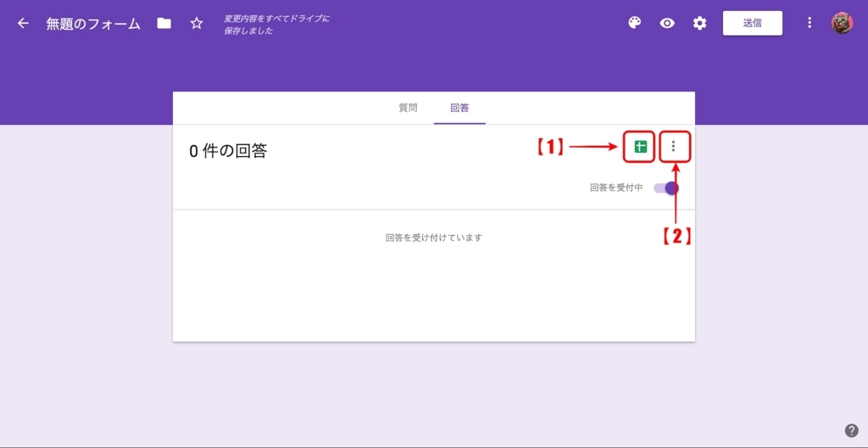
Task: Open the header three-dot more menu
Action: [x=810, y=23]
